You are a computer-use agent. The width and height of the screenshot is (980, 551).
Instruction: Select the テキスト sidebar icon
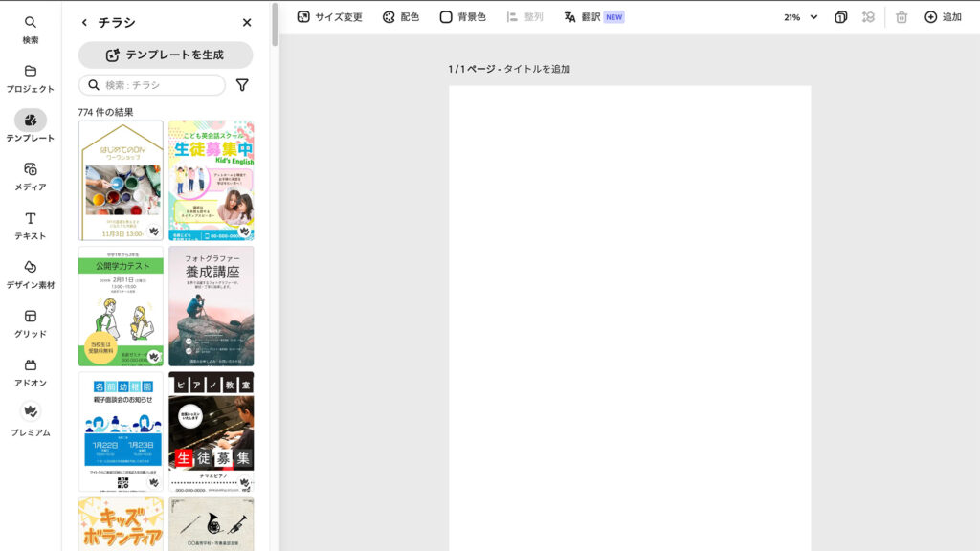(x=32, y=225)
